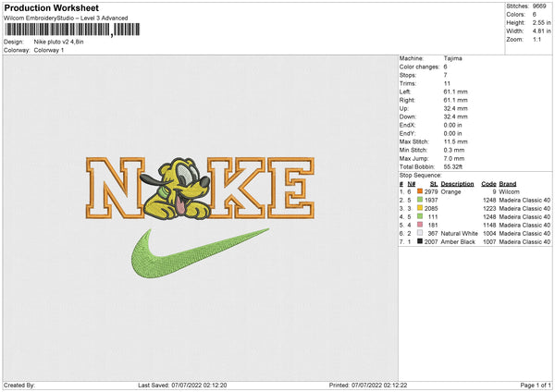Click the 'Printed' timestamp in footer
Screen dimensions: 555x392
click(368, 385)
